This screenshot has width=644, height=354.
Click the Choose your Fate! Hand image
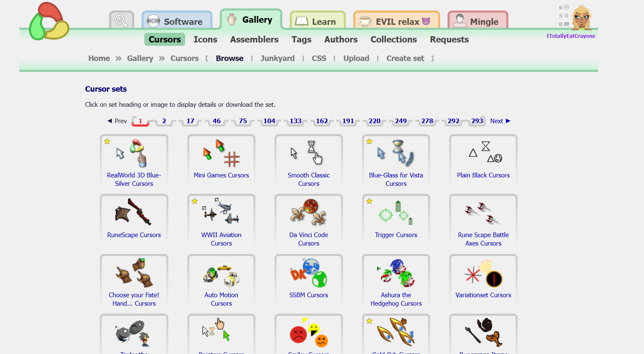[134, 273]
